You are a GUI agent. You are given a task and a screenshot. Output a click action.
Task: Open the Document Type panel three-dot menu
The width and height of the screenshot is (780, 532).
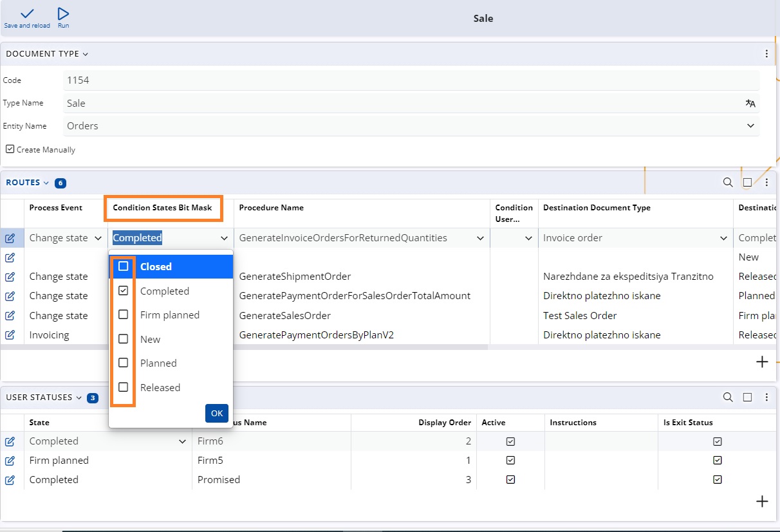click(766, 54)
